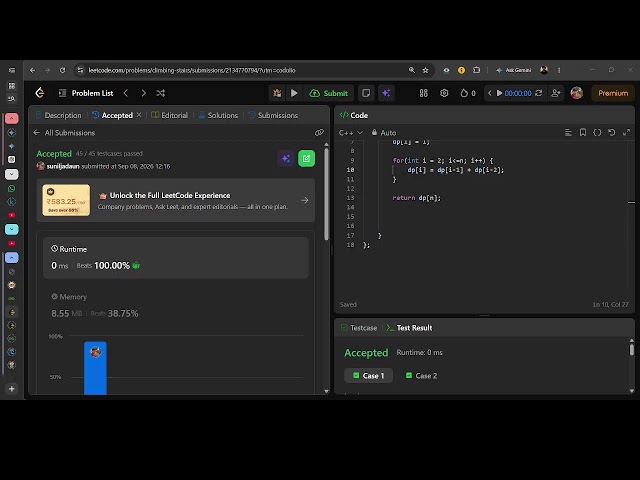The height and width of the screenshot is (480, 640).
Task: Click the arrow on premium banner
Action: 304,200
